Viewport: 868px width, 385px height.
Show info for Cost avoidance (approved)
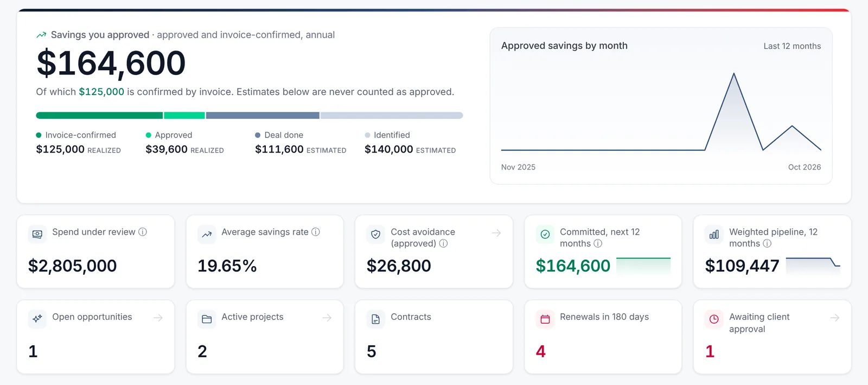tap(443, 243)
